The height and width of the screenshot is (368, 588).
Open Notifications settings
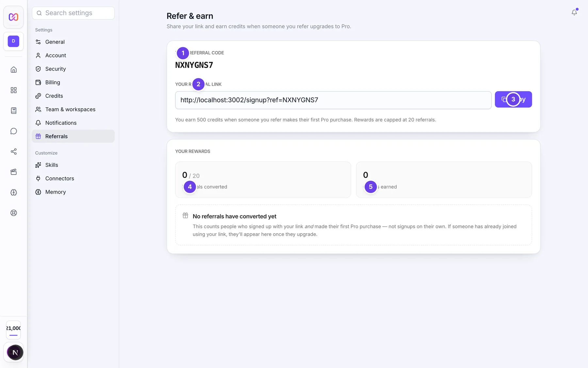coord(73,123)
